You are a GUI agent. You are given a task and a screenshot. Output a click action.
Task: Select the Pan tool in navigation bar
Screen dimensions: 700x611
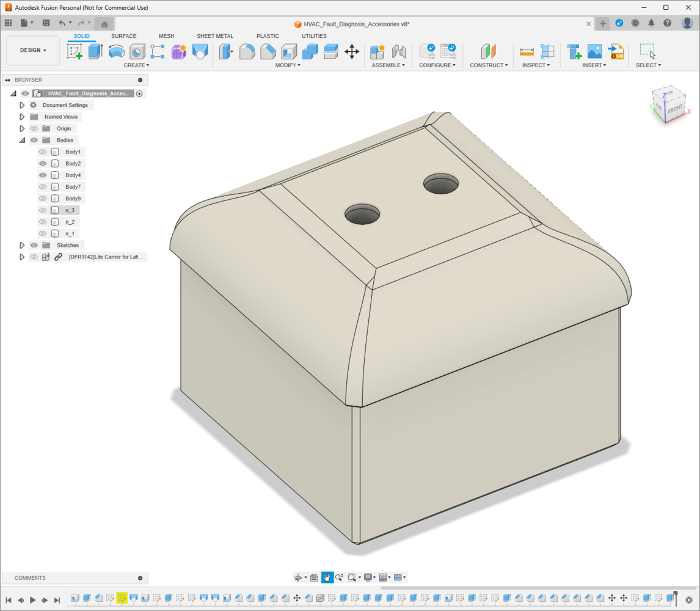[327, 577]
